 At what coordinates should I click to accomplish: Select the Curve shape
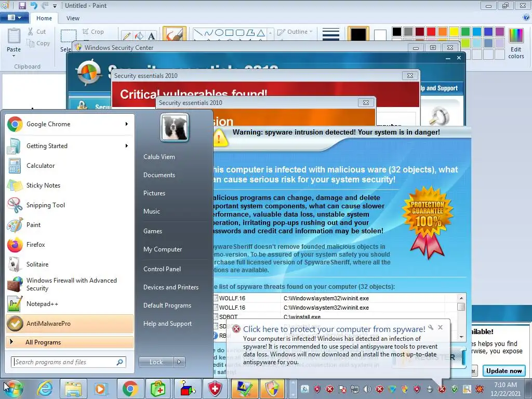click(x=209, y=33)
